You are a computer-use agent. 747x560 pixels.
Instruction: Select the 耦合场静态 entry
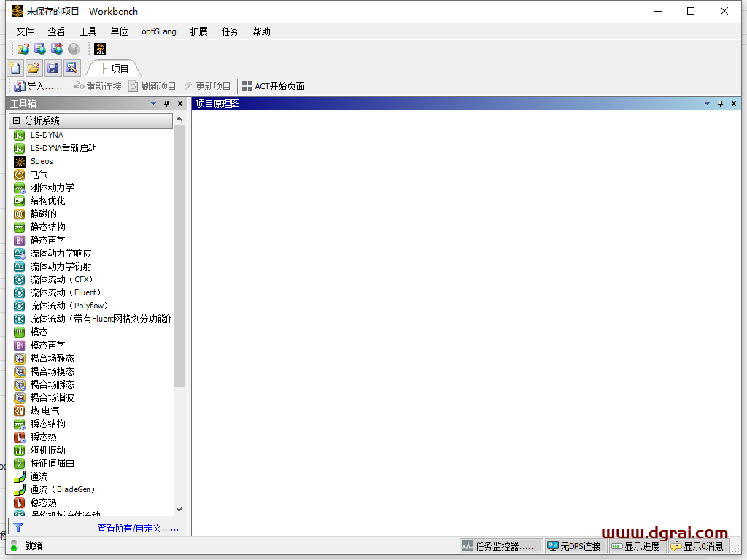(x=52, y=358)
